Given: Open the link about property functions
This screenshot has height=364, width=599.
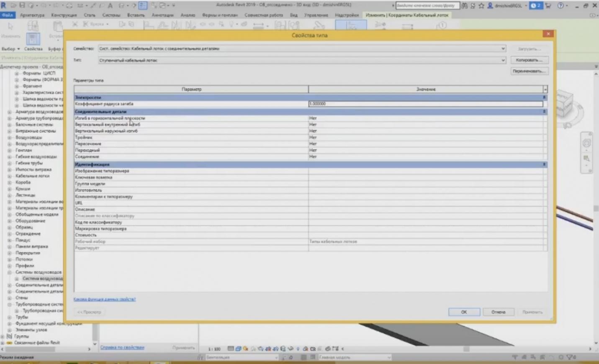Looking at the screenshot, I should tap(105, 299).
